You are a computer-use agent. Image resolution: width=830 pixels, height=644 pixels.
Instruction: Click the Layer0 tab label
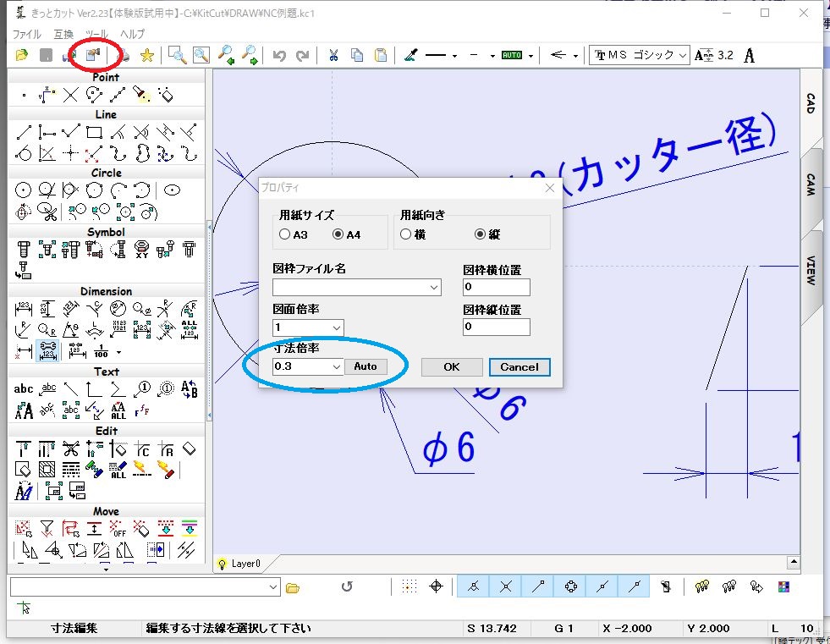245,564
